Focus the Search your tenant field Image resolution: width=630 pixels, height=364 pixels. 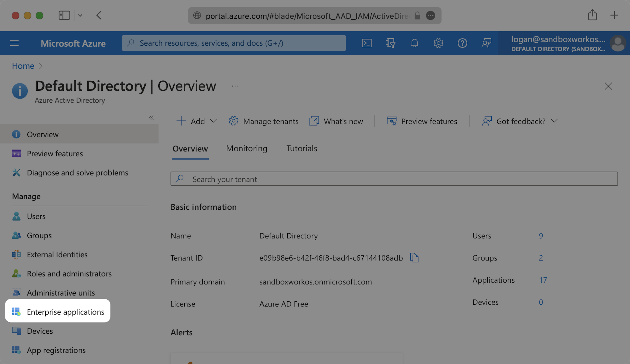[x=394, y=179]
